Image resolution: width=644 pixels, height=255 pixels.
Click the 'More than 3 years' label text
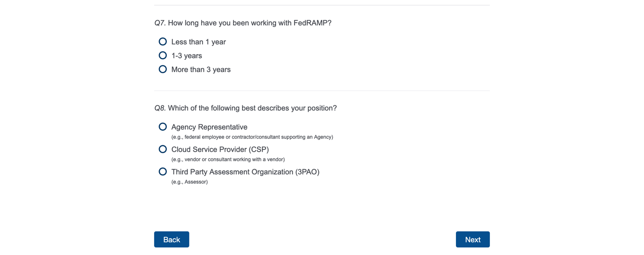[x=201, y=70]
